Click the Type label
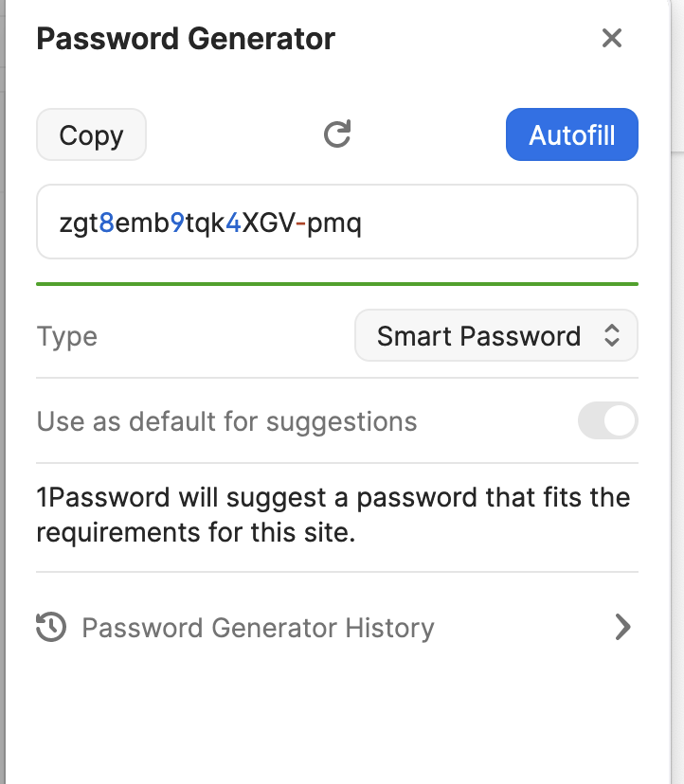This screenshot has height=784, width=684. point(67,337)
